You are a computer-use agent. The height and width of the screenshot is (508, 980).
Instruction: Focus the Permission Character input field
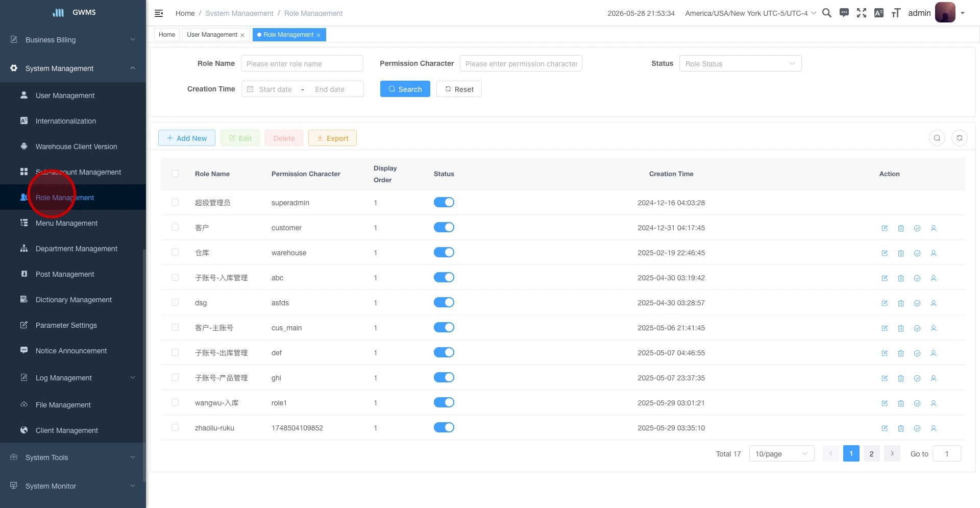521,63
